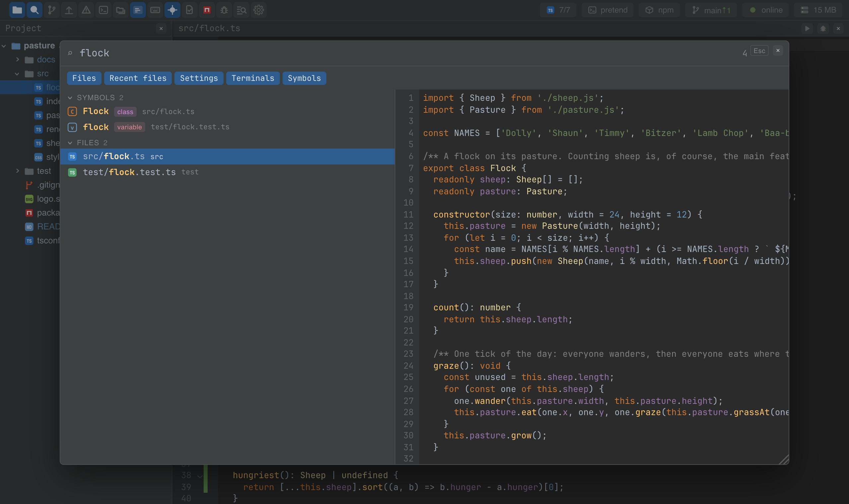Close the src/flock.ts editor tab
The height and width of the screenshot is (504, 849).
838,29
